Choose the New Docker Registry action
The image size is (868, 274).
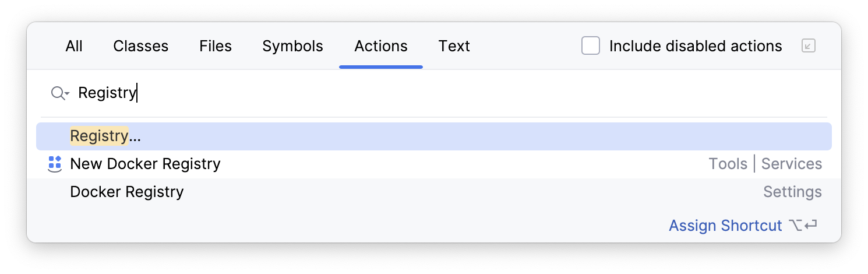pyautogui.click(x=145, y=164)
